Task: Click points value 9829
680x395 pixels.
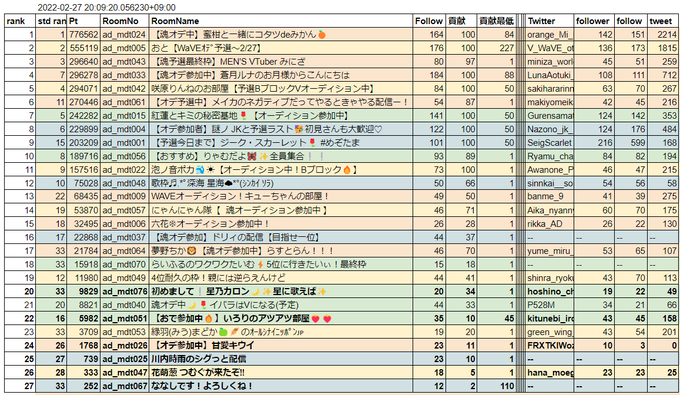Action: (x=88, y=291)
